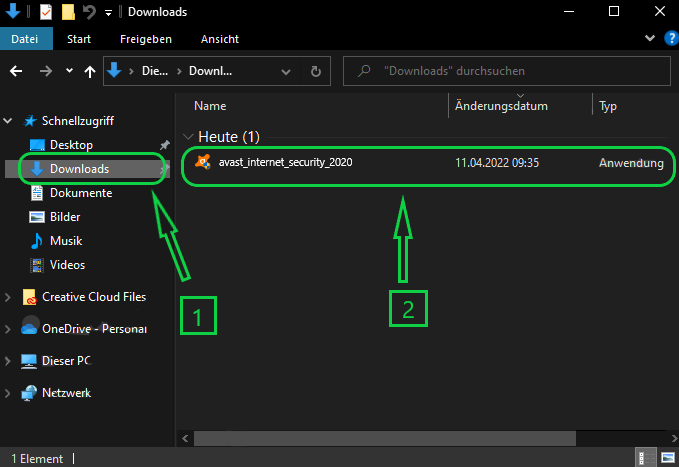
Task: Go up one folder level
Action: click(x=90, y=71)
